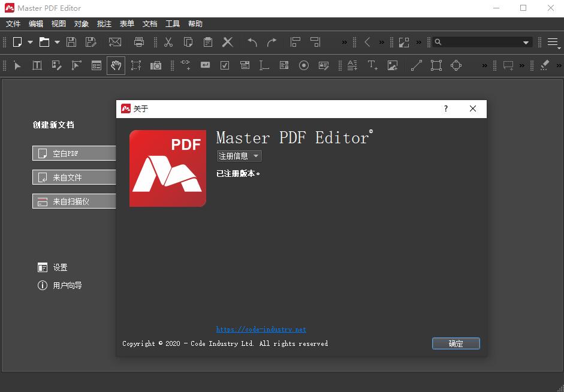Open 设置 on the start page
Screen dimensions: 564x392
point(53,267)
